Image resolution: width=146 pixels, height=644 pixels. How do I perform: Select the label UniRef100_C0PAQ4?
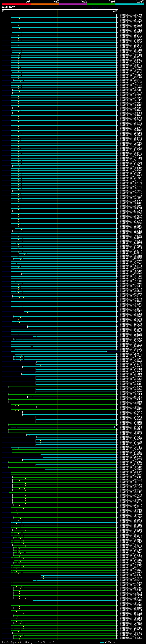click(x=131, y=361)
